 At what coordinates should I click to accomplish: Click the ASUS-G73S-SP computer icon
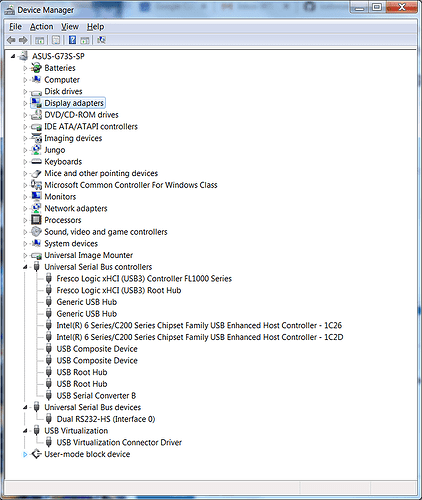pos(23,56)
